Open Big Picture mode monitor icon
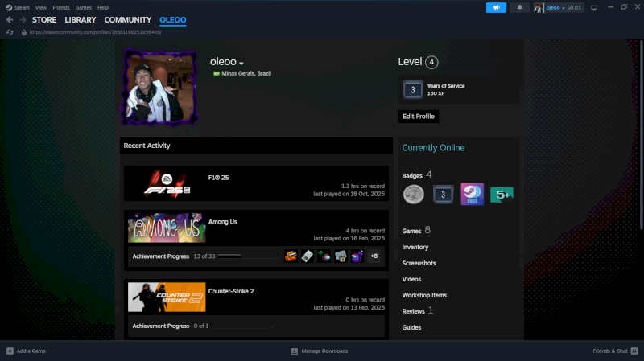The image size is (644, 361). tap(594, 7)
